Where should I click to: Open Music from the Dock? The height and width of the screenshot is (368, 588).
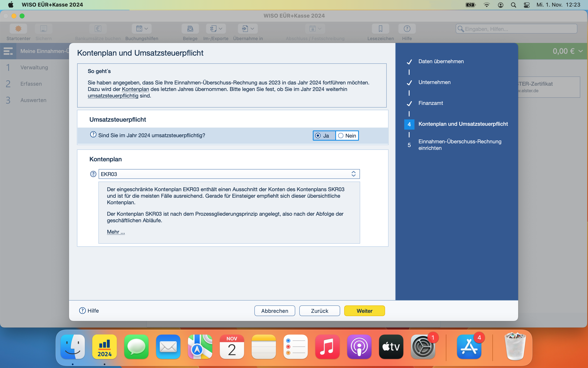tap(327, 347)
